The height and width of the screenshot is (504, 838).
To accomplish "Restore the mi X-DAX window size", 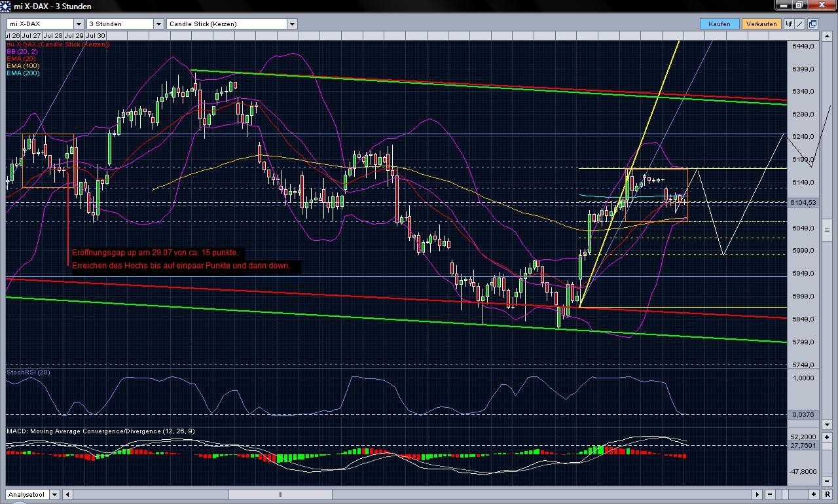I will (x=801, y=5).
